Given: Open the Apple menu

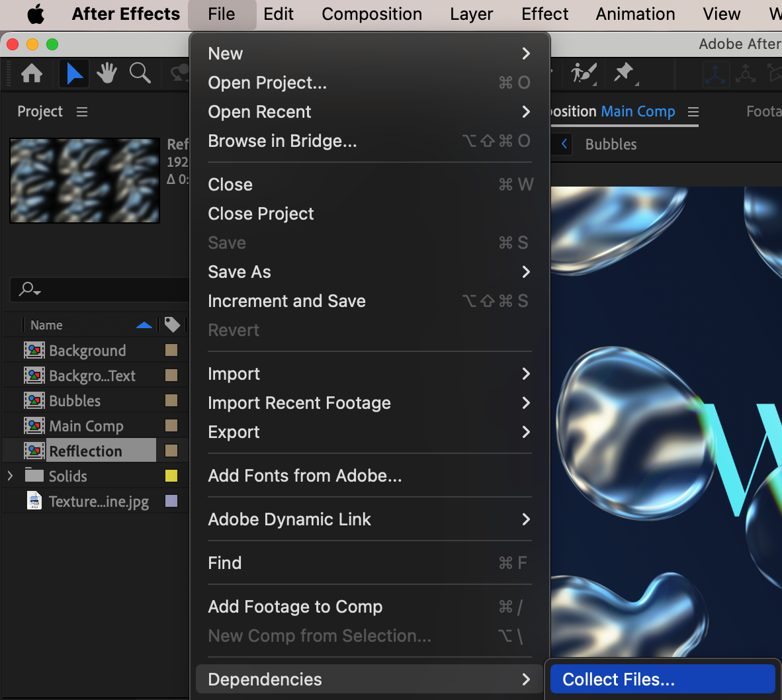Looking at the screenshot, I should (x=36, y=15).
